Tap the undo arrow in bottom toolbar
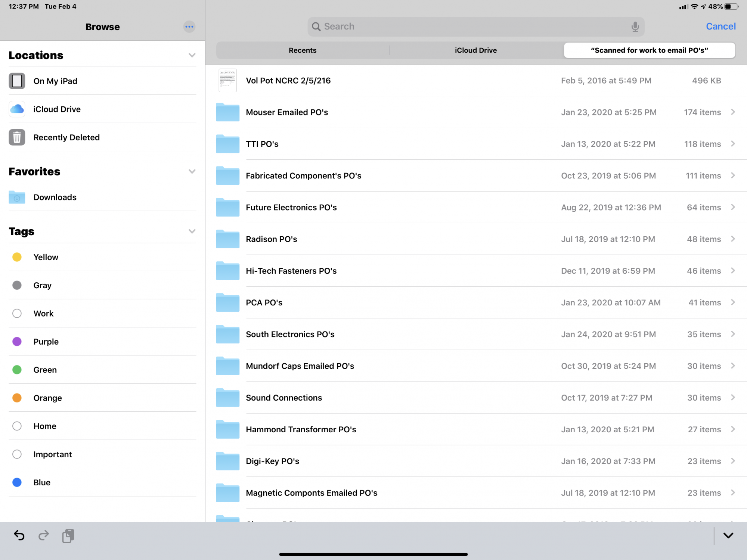 pyautogui.click(x=19, y=535)
